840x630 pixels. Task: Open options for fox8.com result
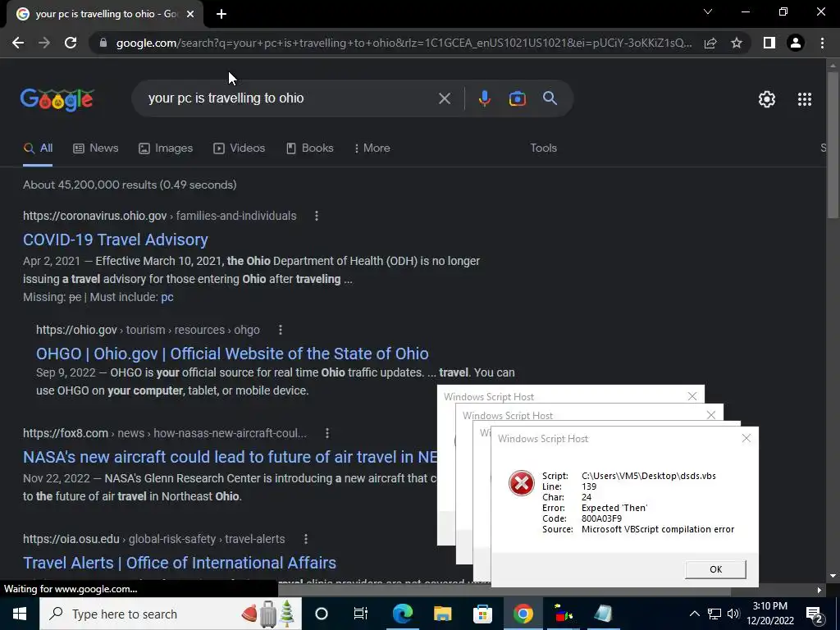327,433
